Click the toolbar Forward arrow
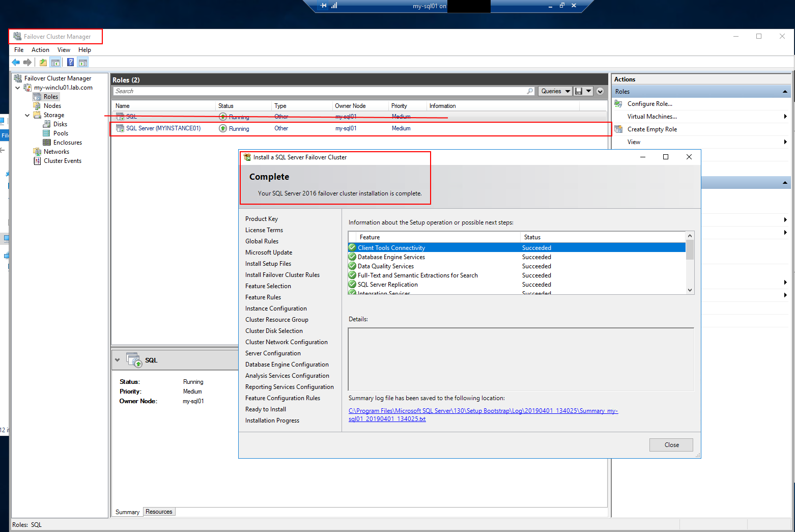 point(27,62)
